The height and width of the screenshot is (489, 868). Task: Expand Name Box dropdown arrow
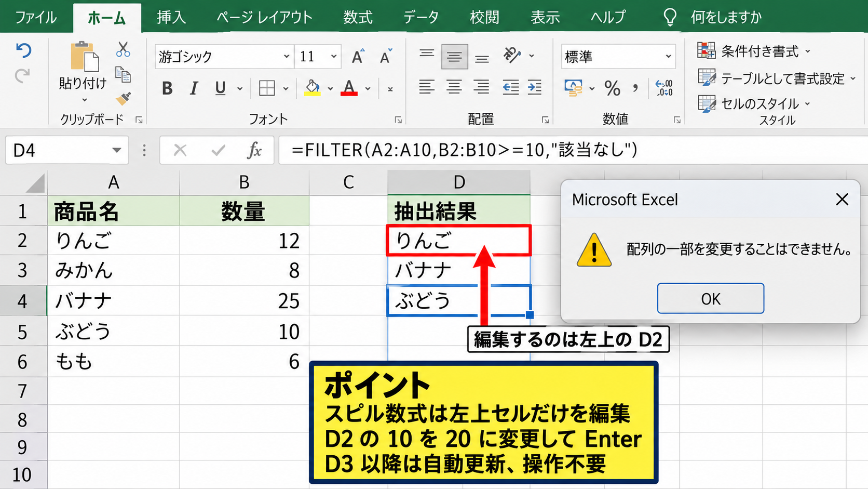pyautogui.click(x=117, y=151)
